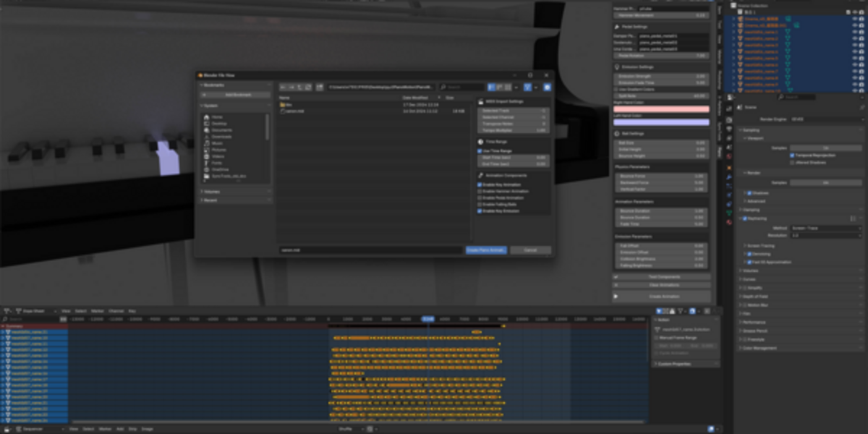Open Fonts in the System list
This screenshot has height=434, width=868.
click(217, 163)
